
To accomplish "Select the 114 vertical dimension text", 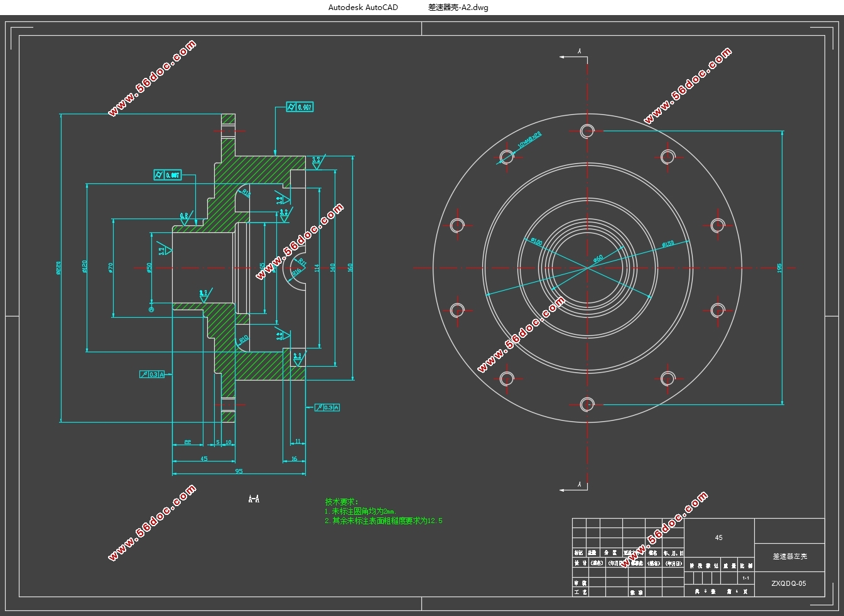I will pyautogui.click(x=317, y=267).
